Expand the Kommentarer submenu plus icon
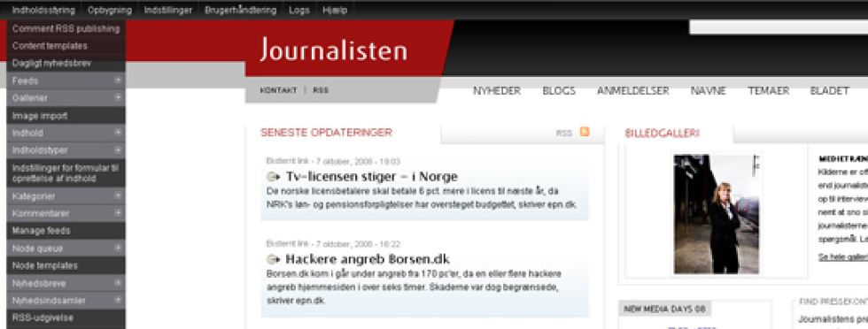The width and height of the screenshot is (868, 329). (x=118, y=213)
